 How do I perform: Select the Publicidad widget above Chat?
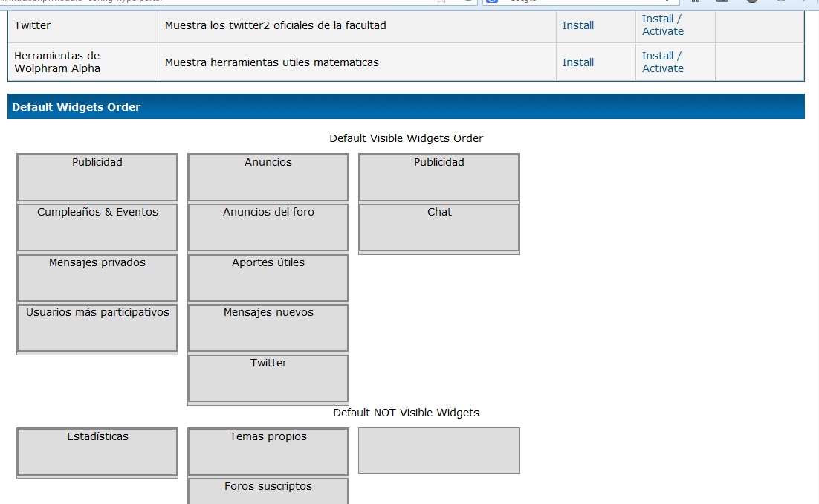[439, 177]
